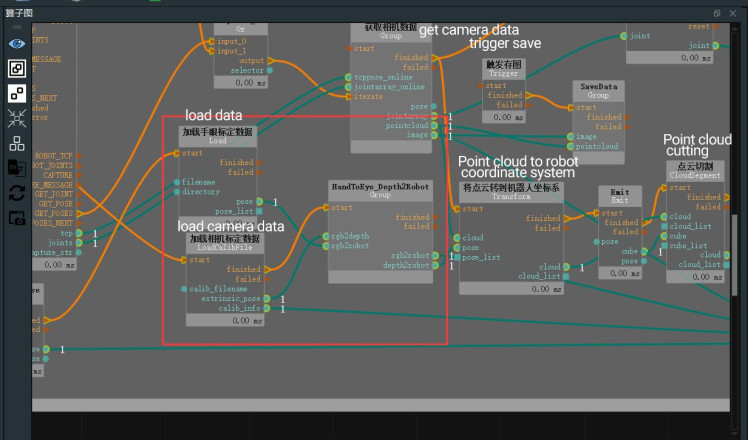Click the cloud input port on Transform node
Image resolution: width=748 pixels, height=440 pixels.
coord(457,238)
